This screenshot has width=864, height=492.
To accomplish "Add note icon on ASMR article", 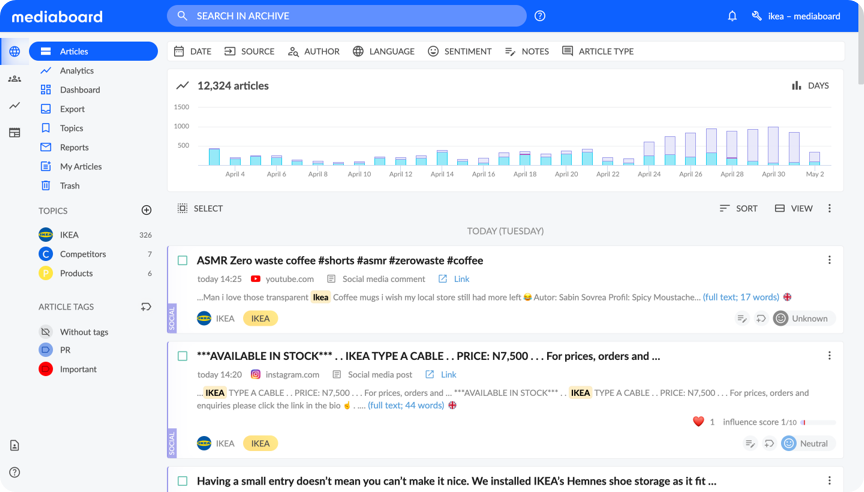I will [x=742, y=318].
